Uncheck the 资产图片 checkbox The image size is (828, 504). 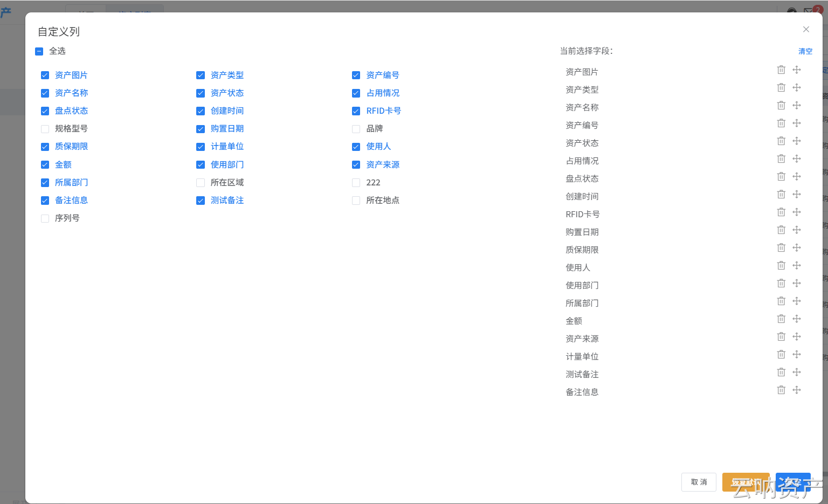pyautogui.click(x=45, y=75)
